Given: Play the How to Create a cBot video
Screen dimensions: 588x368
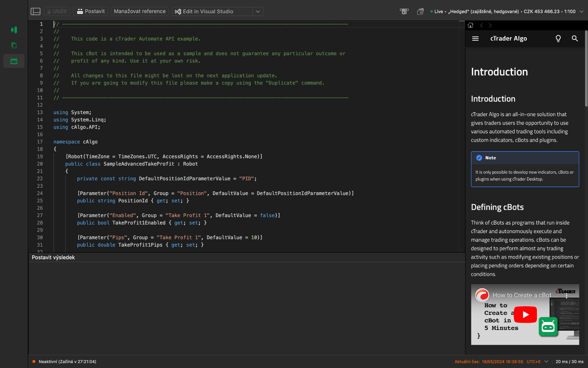Looking at the screenshot, I should point(525,315).
